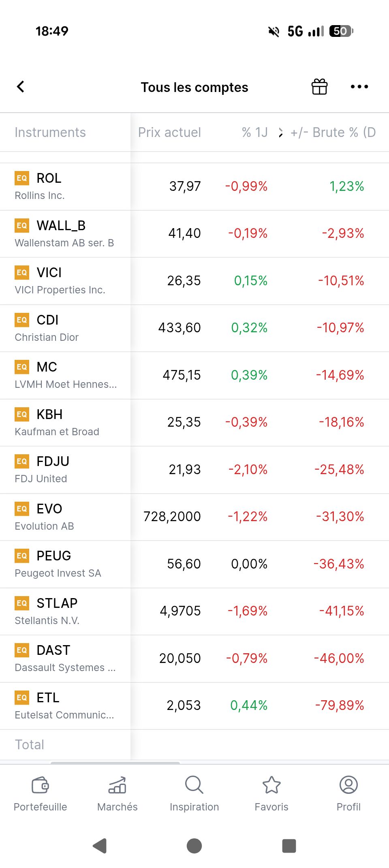Click the horizontal table scrollbar
This screenshot has height=868, width=389.
(115, 763)
